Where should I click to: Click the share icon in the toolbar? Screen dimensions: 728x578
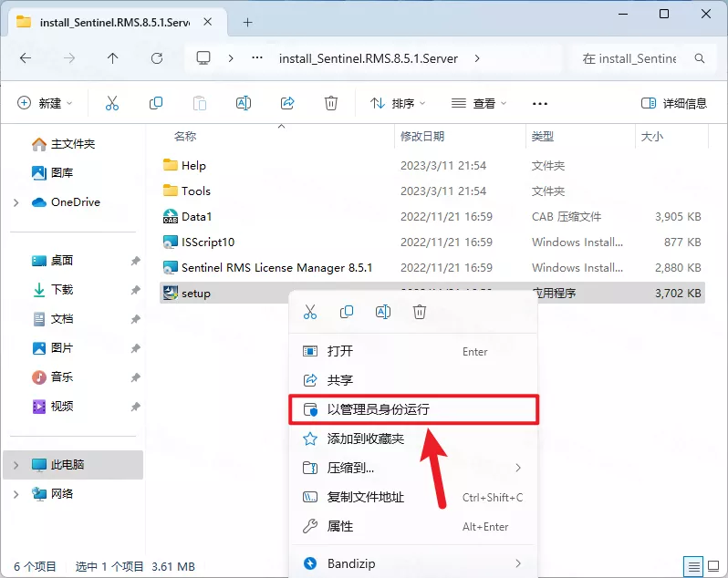pos(287,104)
